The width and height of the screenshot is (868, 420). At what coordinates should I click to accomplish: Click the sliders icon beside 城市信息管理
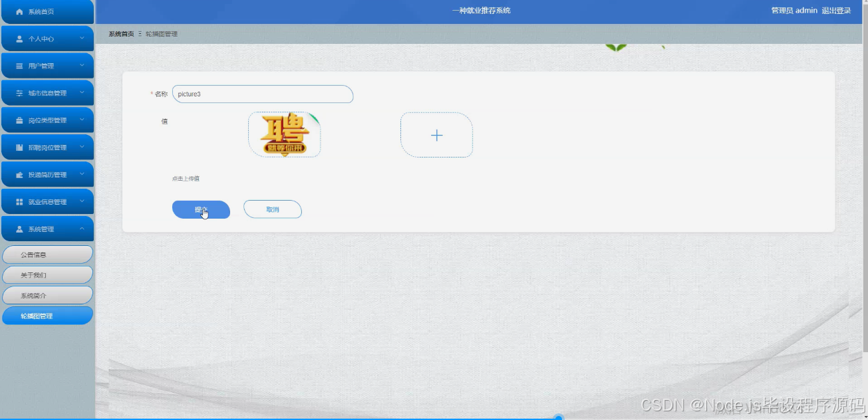(19, 94)
